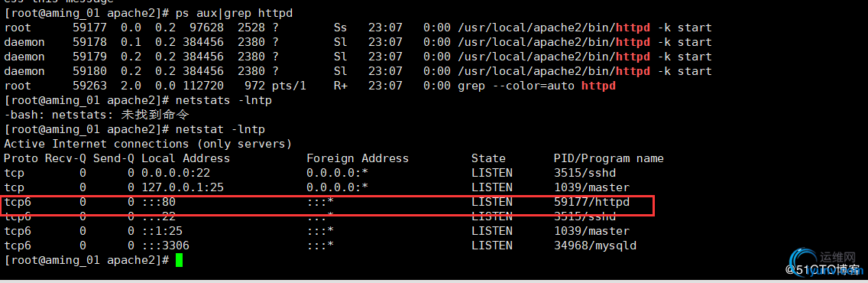
Task: Click 'grep --color=auto httpd' command text
Action: click(536, 86)
